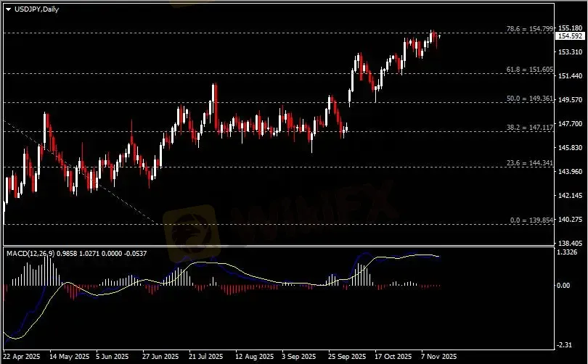Click the -2.31 MACD scale value
Image resolution: width=588 pixels, height=364 pixels.
pos(564,345)
